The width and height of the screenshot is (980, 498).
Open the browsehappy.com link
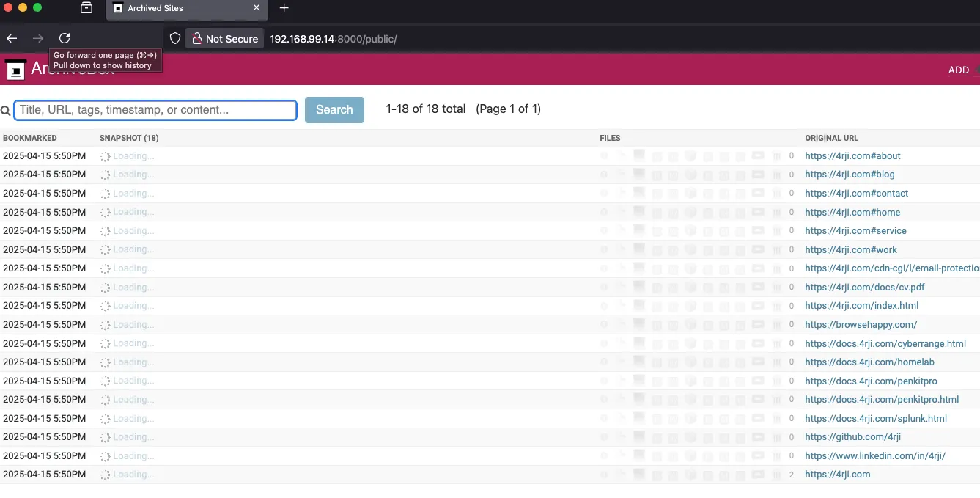tap(861, 324)
